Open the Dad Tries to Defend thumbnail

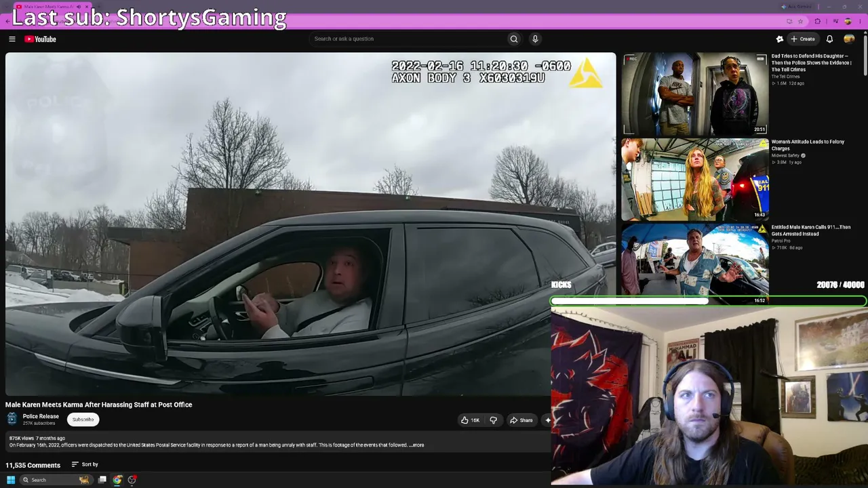694,94
